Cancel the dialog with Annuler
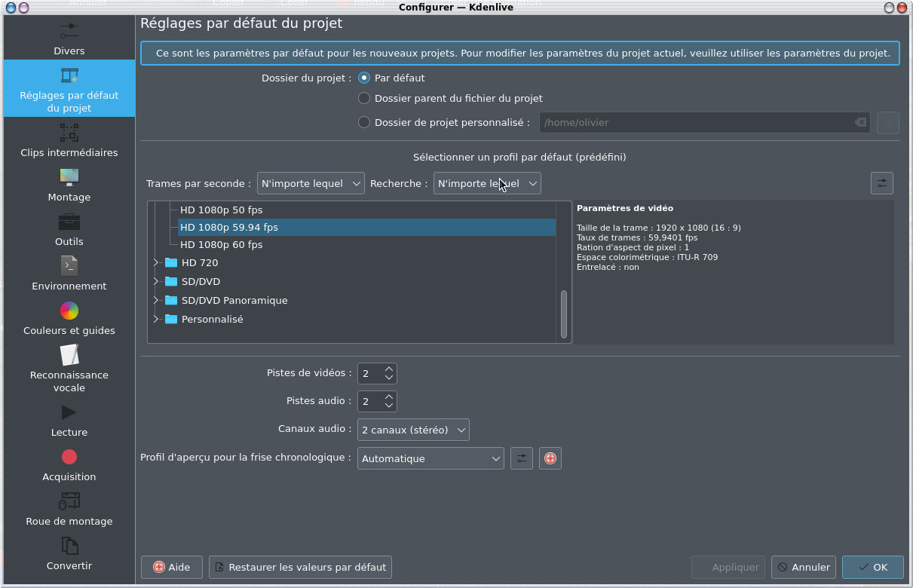Viewport: 913px width, 588px height. (x=804, y=567)
